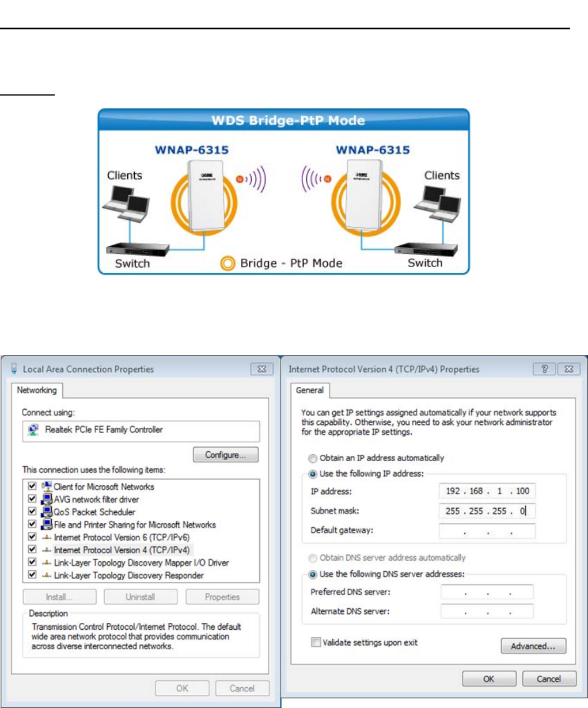Click the Realtek PCIe FE Family Controller field
Image resolution: width=588 pixels, height=708 pixels.
click(141, 431)
